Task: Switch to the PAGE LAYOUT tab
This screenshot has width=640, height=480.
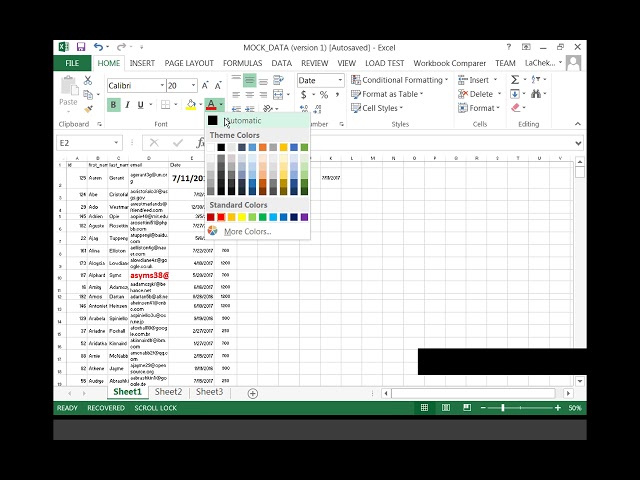Action: [189, 63]
